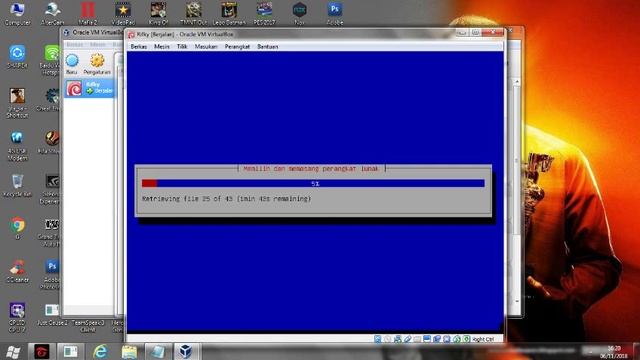Open the Masukan menu
Viewport: 640px width, 360px height.
coord(206,47)
